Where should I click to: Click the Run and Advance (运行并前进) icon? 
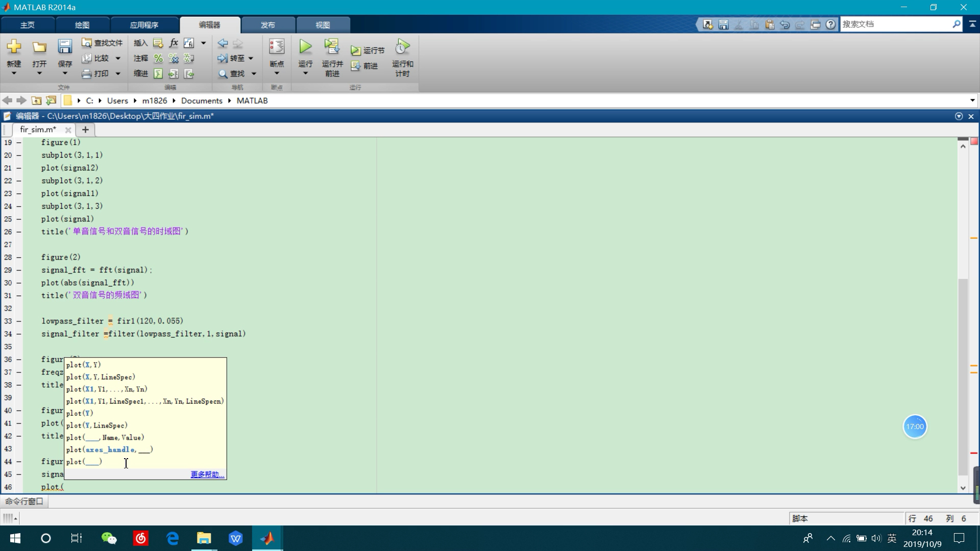click(332, 47)
